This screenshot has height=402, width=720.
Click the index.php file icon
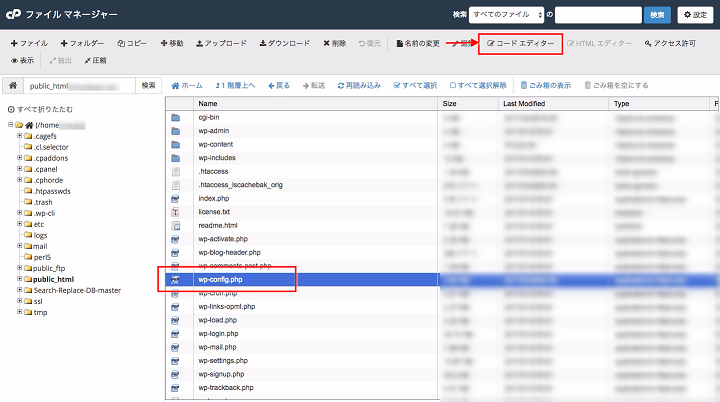175,199
